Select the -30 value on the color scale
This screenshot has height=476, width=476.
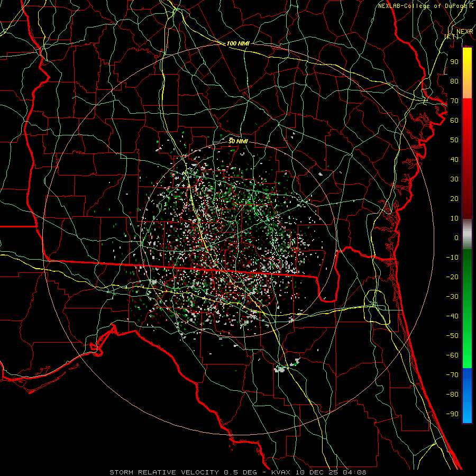click(452, 297)
